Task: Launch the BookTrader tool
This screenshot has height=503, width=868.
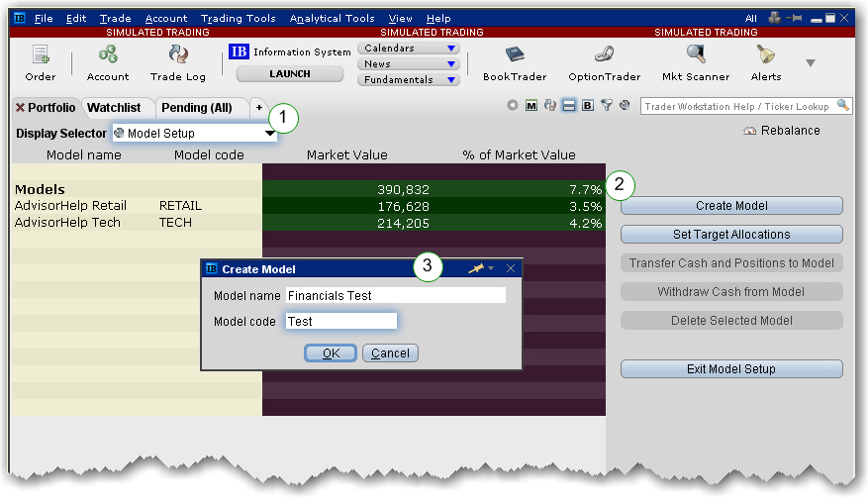Action: click(515, 57)
